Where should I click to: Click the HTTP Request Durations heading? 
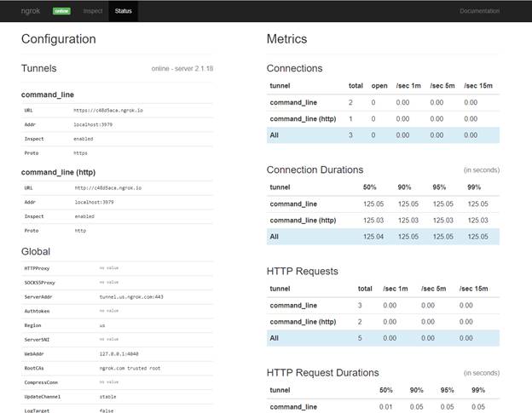coord(322,373)
